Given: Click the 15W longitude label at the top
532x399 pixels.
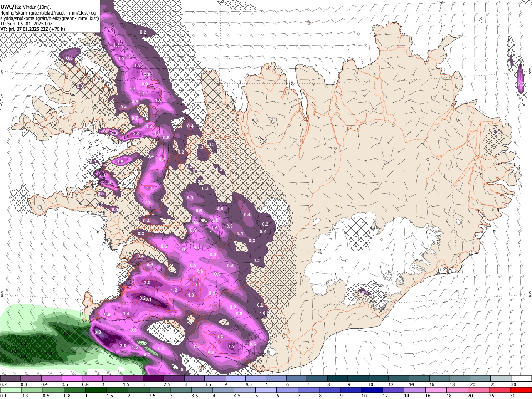Looking at the screenshot, I should [440, 2].
